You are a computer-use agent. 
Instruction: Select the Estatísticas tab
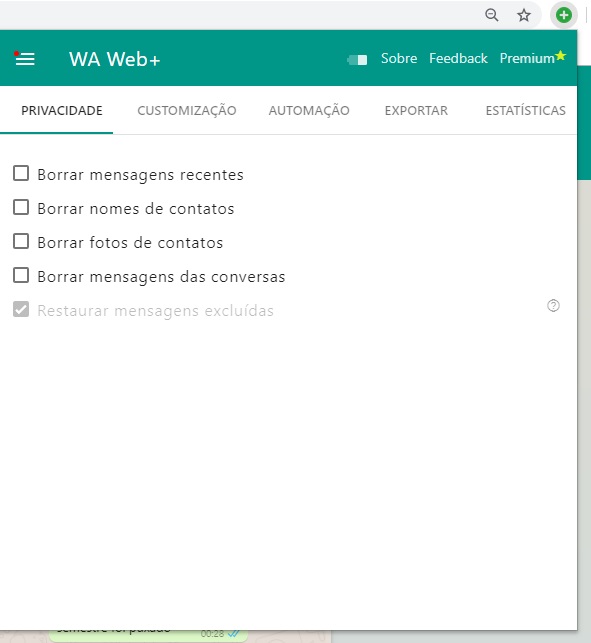525,110
